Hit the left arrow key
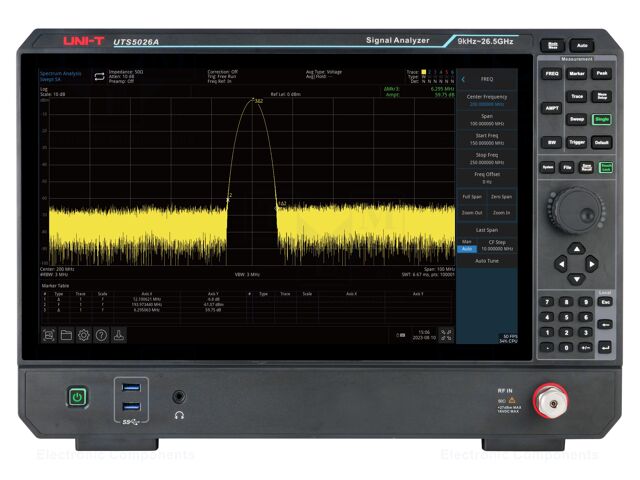Viewport: 640px width, 480px height. coord(561,264)
